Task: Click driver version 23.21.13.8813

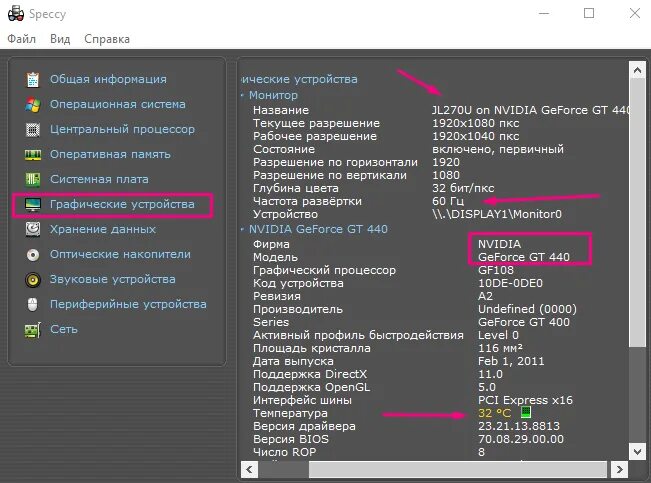Action: click(x=519, y=426)
